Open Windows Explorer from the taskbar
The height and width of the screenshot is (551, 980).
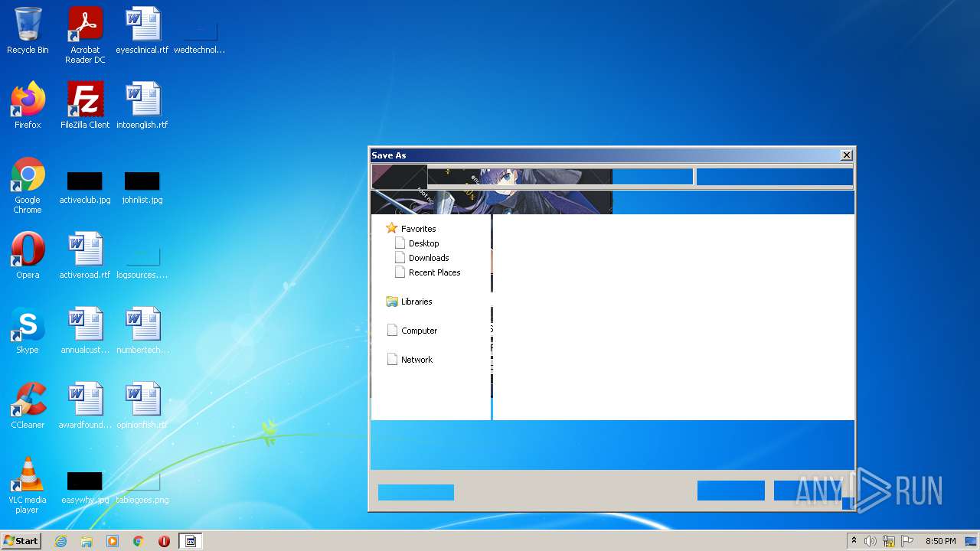click(x=87, y=541)
